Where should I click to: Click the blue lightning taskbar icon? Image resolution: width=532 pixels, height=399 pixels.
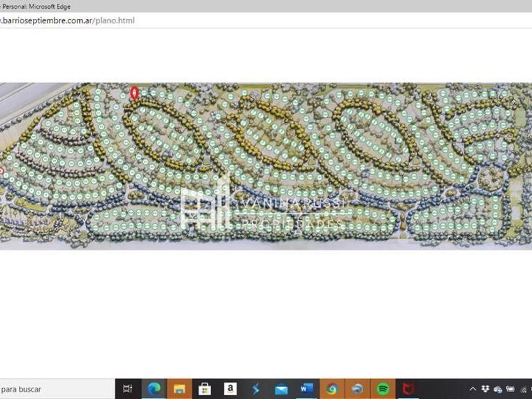[256, 389]
